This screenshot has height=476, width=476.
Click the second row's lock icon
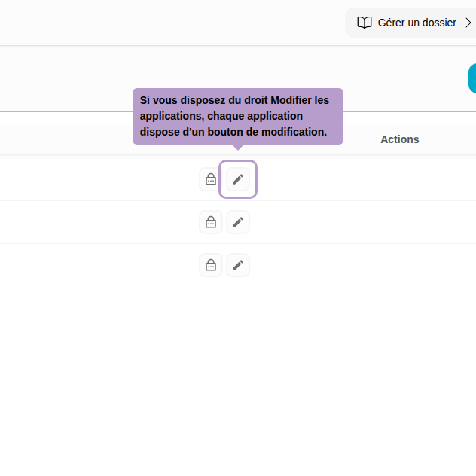211,222
